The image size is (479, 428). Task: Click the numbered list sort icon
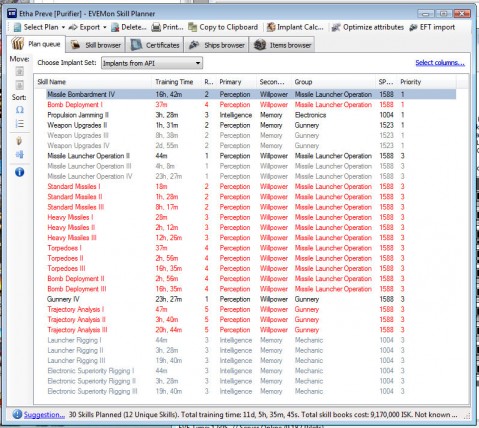click(x=20, y=124)
